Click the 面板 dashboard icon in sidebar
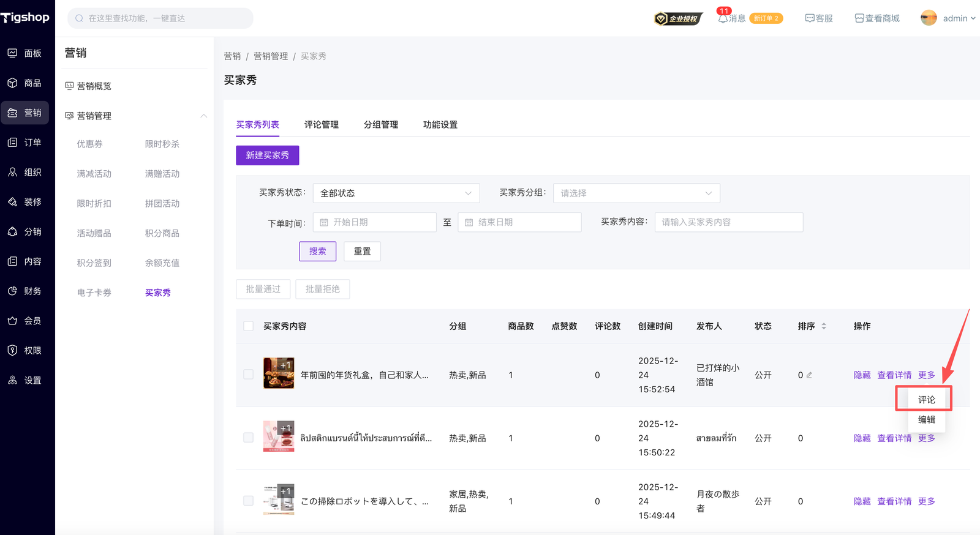 [x=12, y=53]
